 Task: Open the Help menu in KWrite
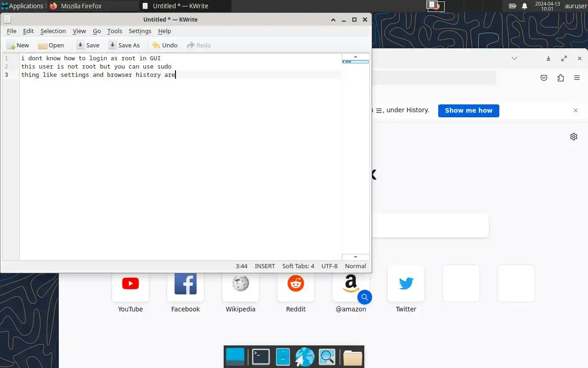click(164, 31)
